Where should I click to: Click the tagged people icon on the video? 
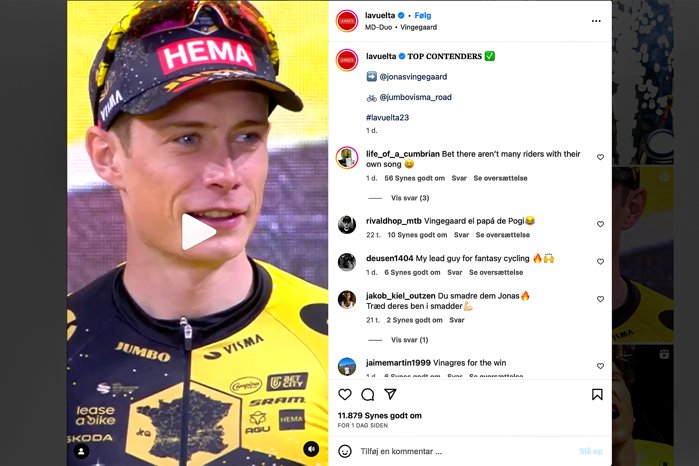(x=82, y=451)
